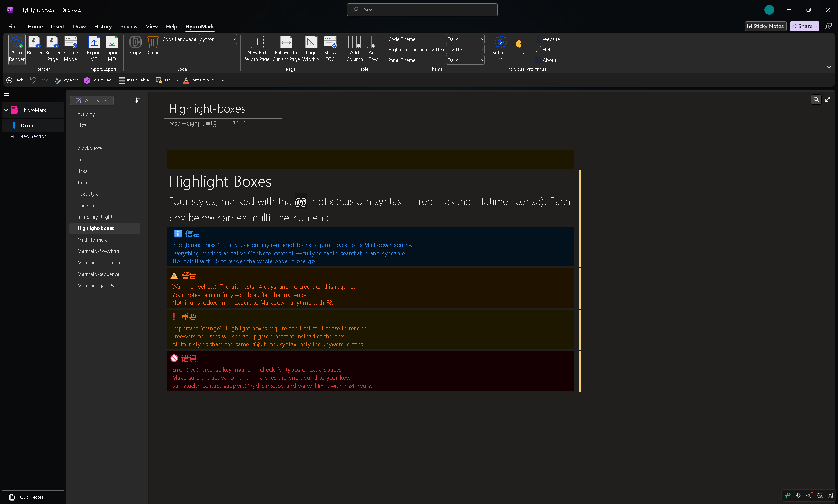Image resolution: width=838 pixels, height=504 pixels.
Task: Open the Panel Theme dropdown
Action: (x=465, y=60)
